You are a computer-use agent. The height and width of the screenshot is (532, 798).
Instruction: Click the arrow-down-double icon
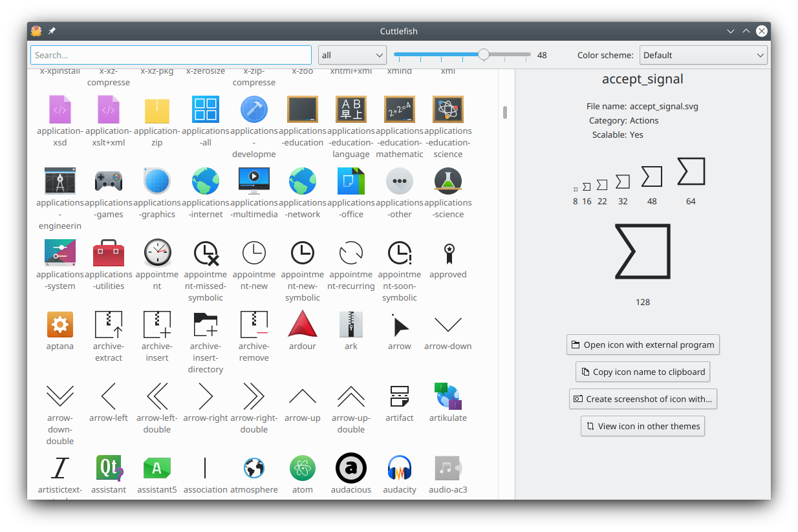tap(60, 396)
